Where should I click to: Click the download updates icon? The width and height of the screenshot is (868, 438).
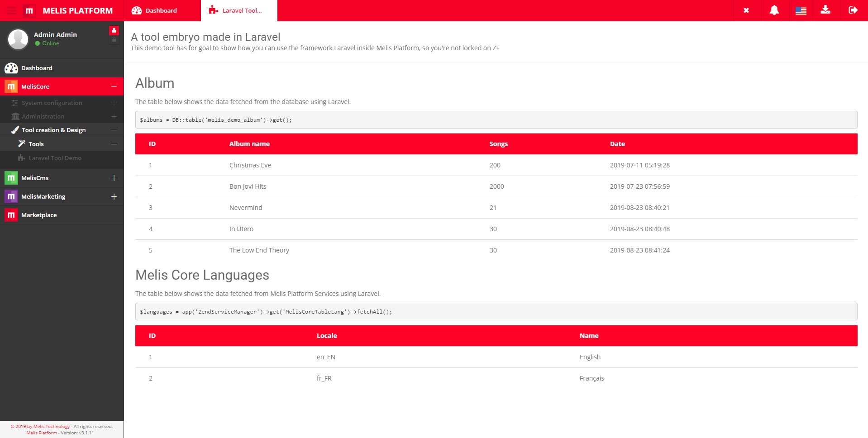825,10
